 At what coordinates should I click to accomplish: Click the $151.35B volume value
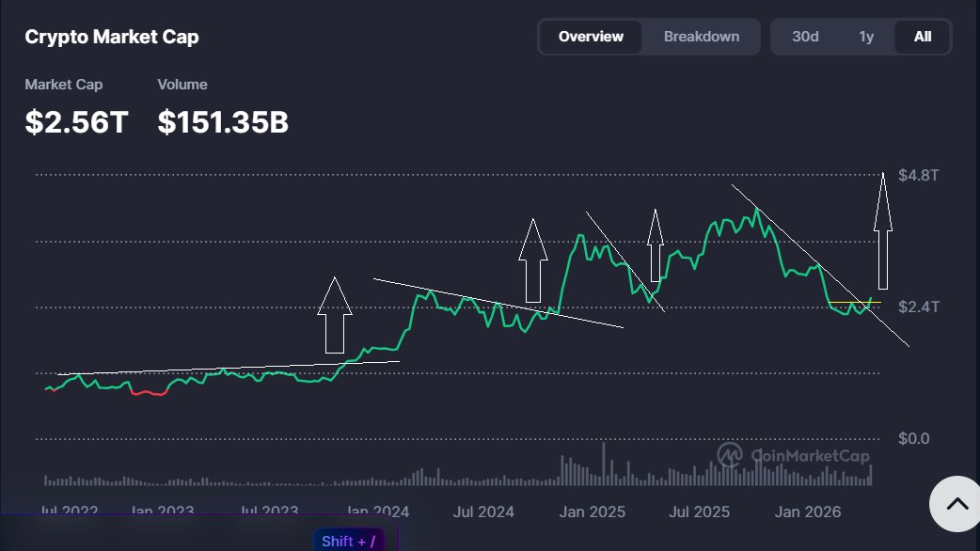pyautogui.click(x=223, y=121)
